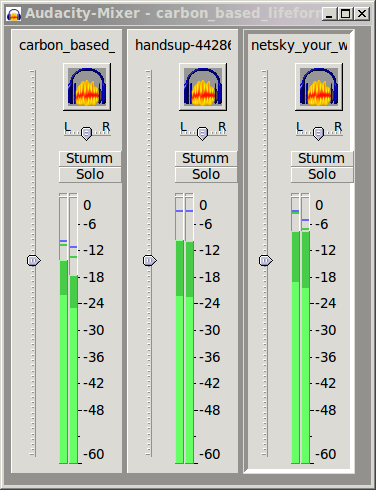This screenshot has width=376, height=490.
Task: Close the Audacity-Mixer window
Action: click(362, 14)
